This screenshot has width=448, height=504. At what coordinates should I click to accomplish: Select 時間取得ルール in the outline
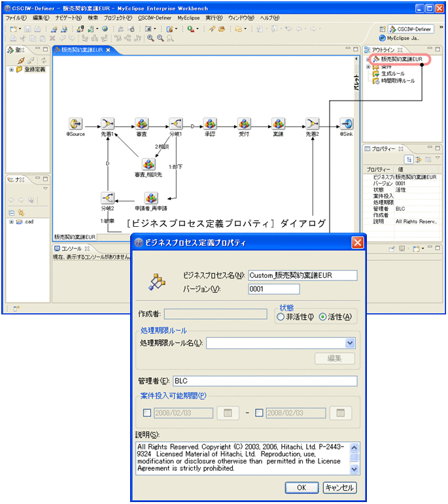point(398,81)
